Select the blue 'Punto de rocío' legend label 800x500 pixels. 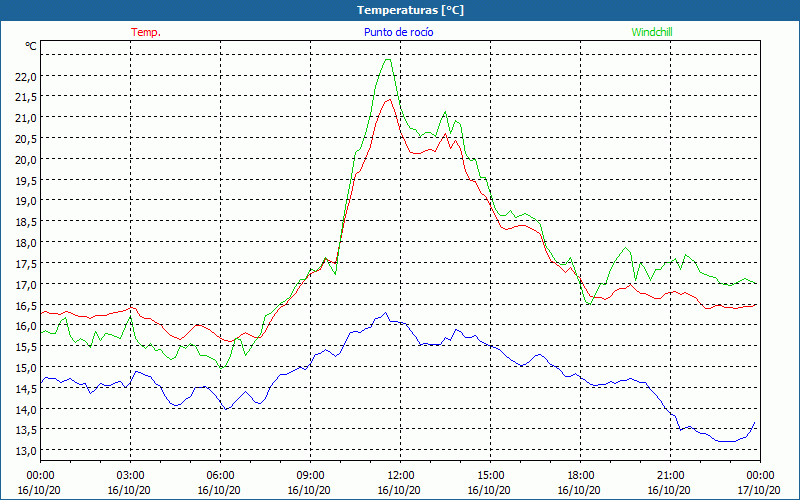[398, 32]
